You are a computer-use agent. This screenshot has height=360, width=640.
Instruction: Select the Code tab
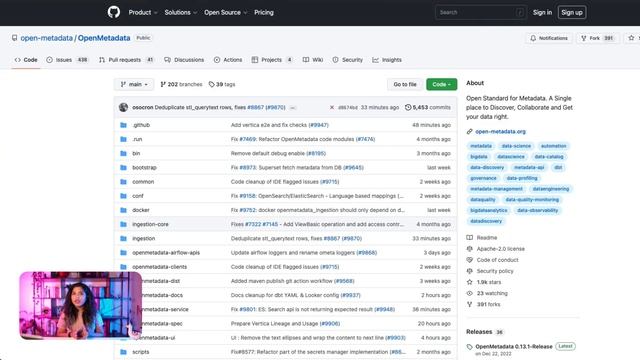click(x=26, y=60)
